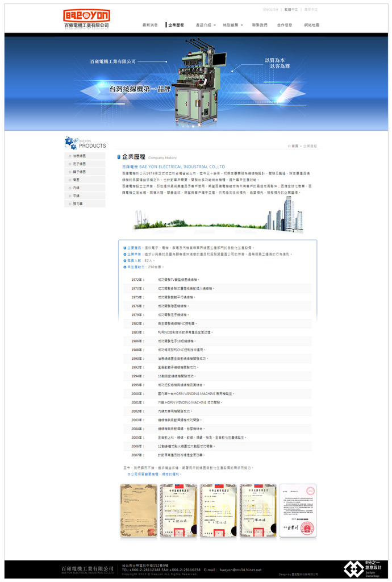Open the third patent certificate thumbnail

[x=218, y=511]
